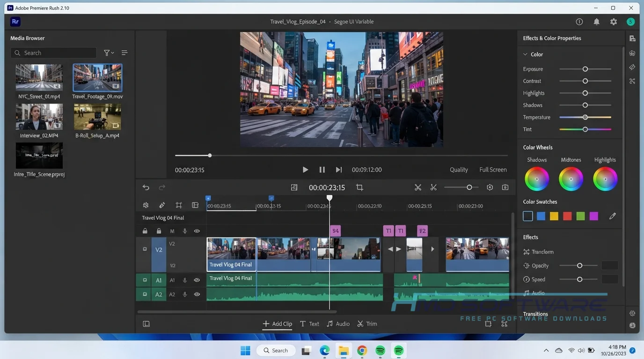Click the preview scrubber progress bar
The height and width of the screenshot is (359, 644).
341,155
